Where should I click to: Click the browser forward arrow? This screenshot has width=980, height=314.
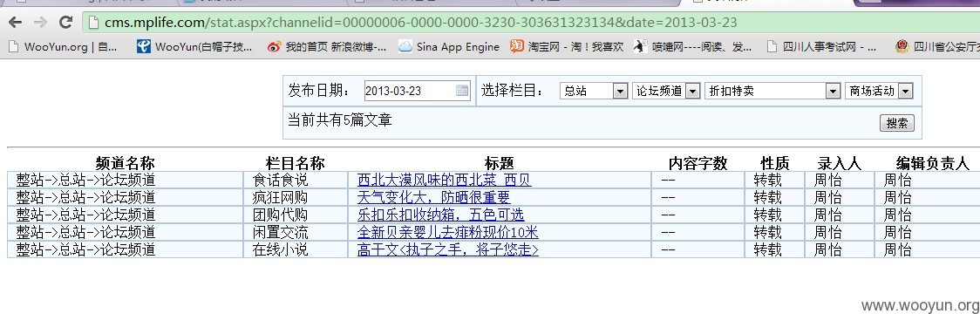pyautogui.click(x=40, y=24)
